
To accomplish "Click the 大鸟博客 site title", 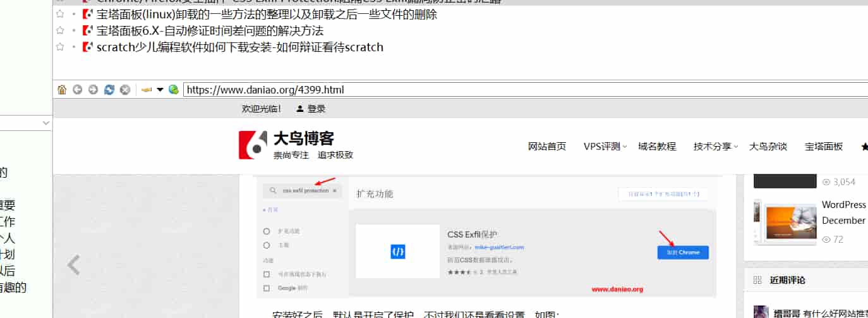I will click(304, 138).
